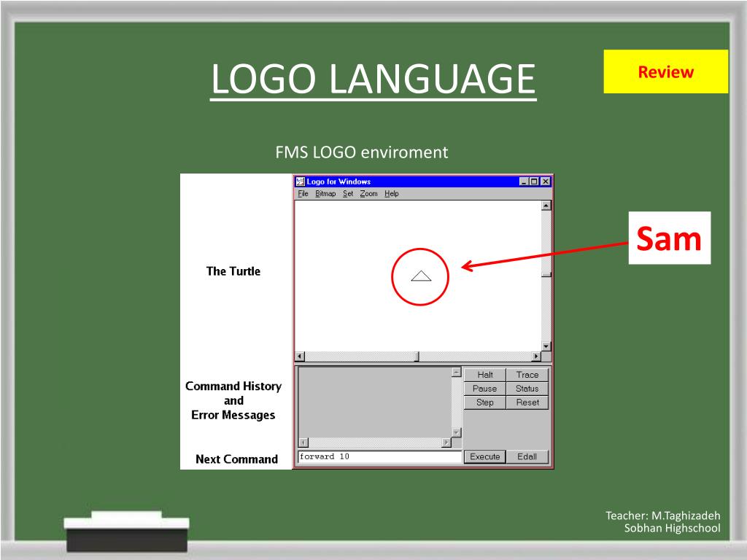
Task: Click the gray command history pane
Action: (x=375, y=402)
